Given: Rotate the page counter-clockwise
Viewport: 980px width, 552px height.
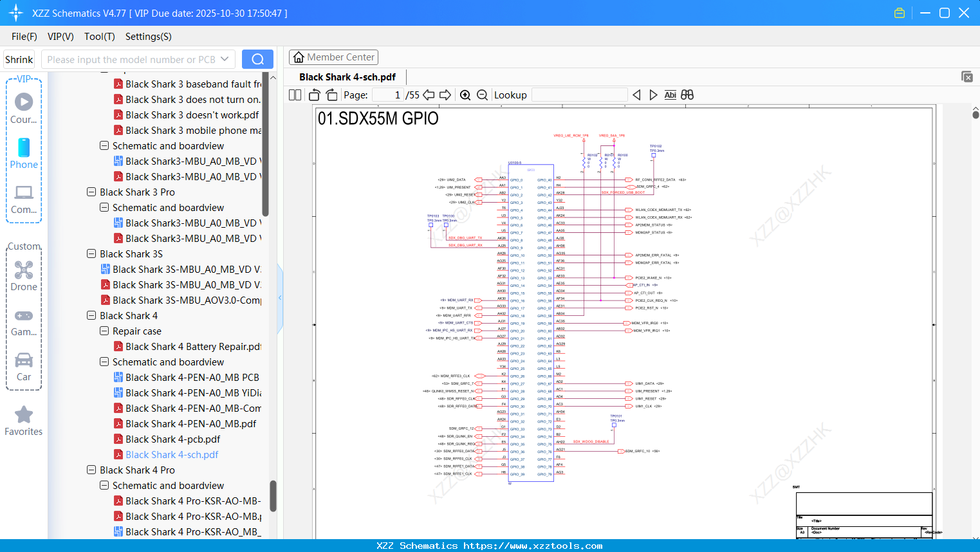Looking at the screenshot, I should click(315, 95).
